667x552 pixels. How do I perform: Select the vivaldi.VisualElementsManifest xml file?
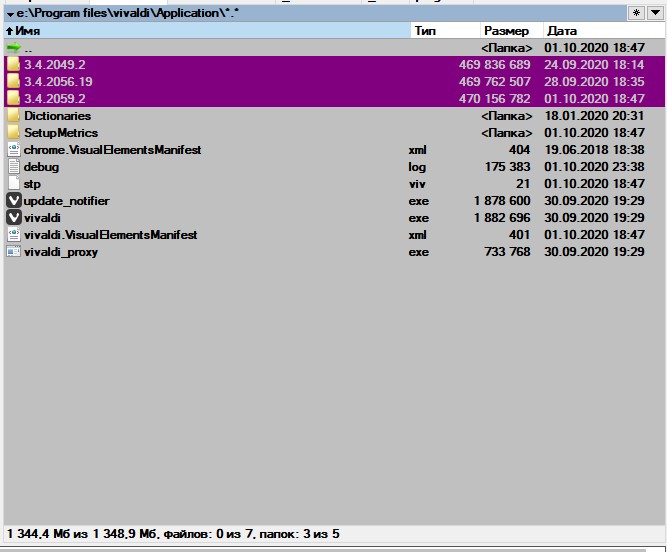(x=110, y=235)
